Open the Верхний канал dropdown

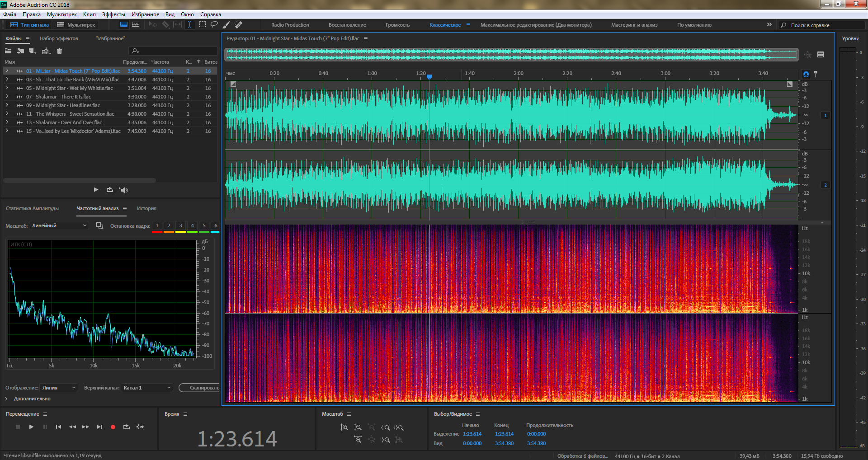tap(147, 388)
